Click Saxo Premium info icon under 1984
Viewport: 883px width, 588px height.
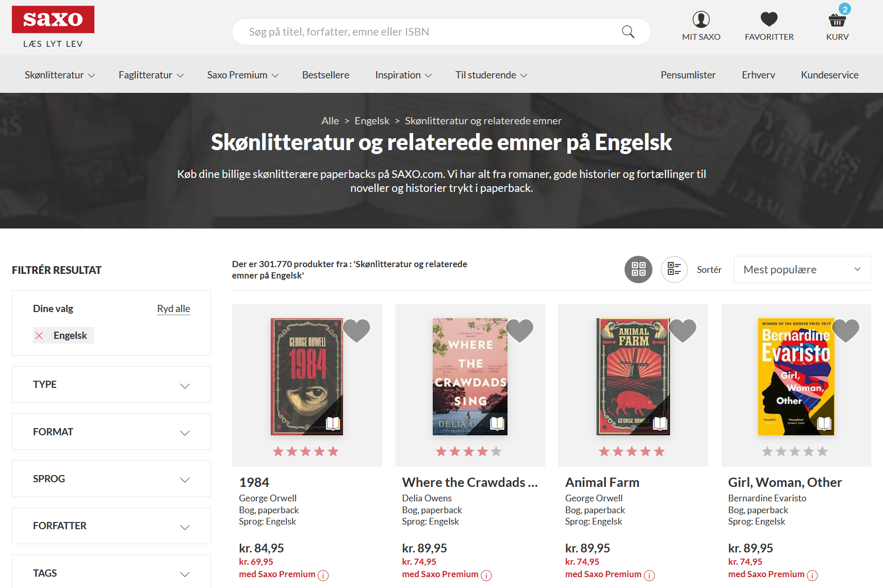coord(323,575)
